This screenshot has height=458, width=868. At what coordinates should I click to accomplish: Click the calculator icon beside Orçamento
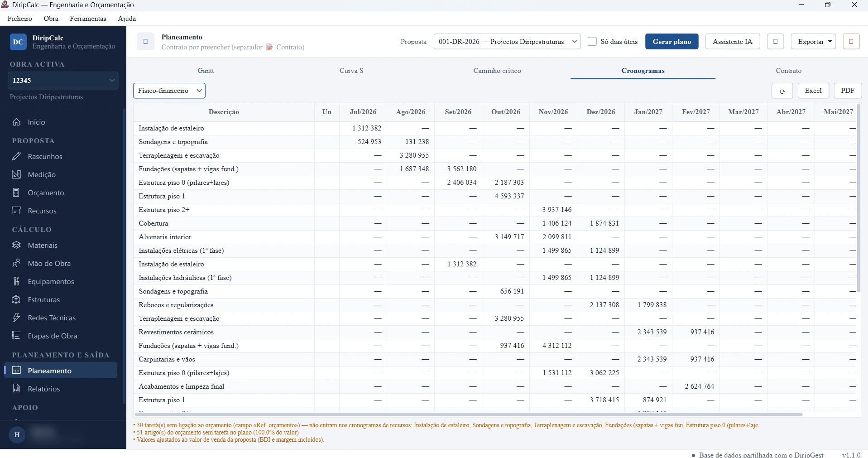tap(16, 193)
